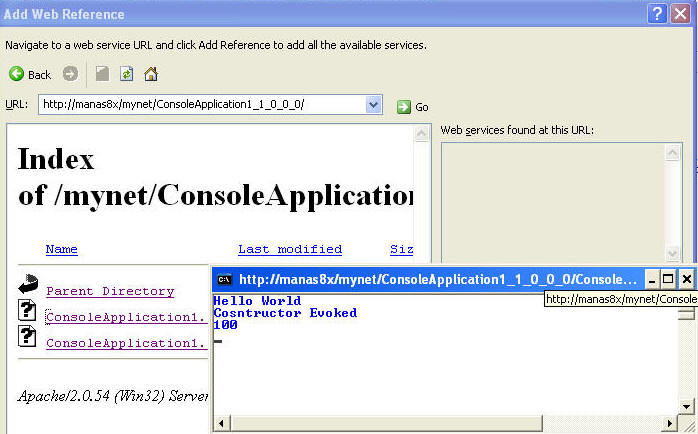The height and width of the screenshot is (434, 698).
Task: Click inside the URL text field
Action: click(x=200, y=105)
